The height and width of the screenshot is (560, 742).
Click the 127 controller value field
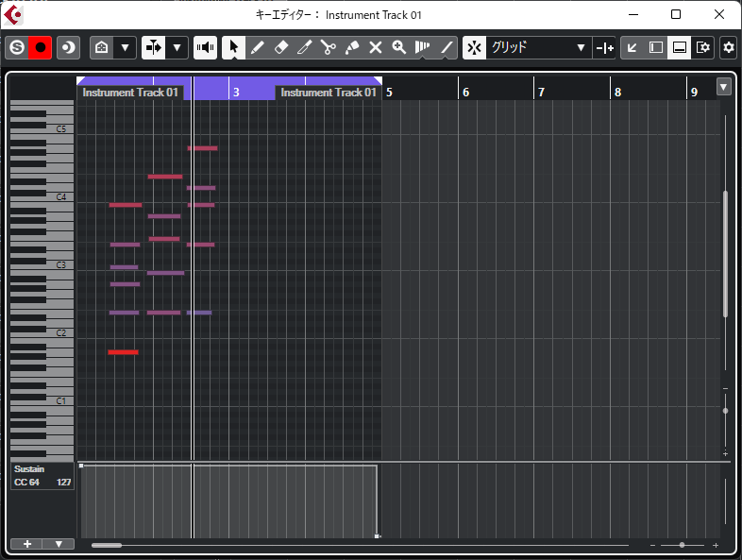click(x=63, y=483)
